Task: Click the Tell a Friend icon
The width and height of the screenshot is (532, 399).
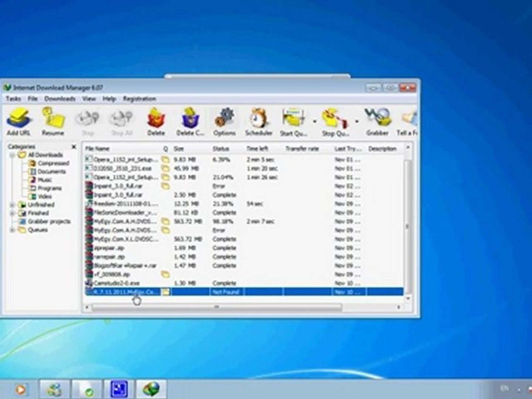Action: [x=407, y=122]
